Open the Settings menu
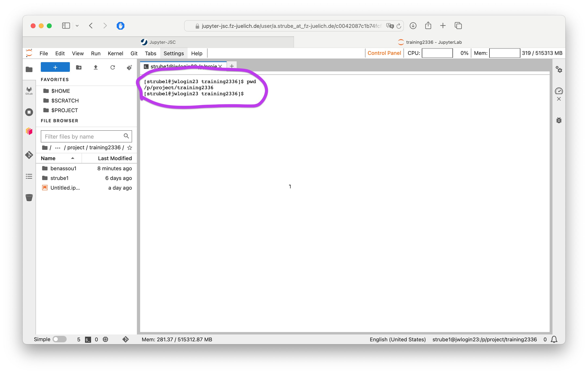This screenshot has width=588, height=374. point(173,53)
